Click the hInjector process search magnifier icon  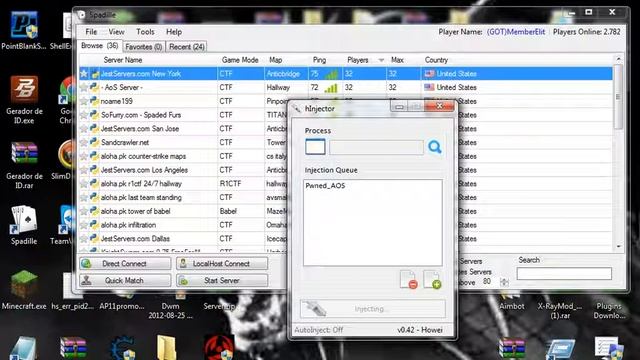(x=435, y=147)
